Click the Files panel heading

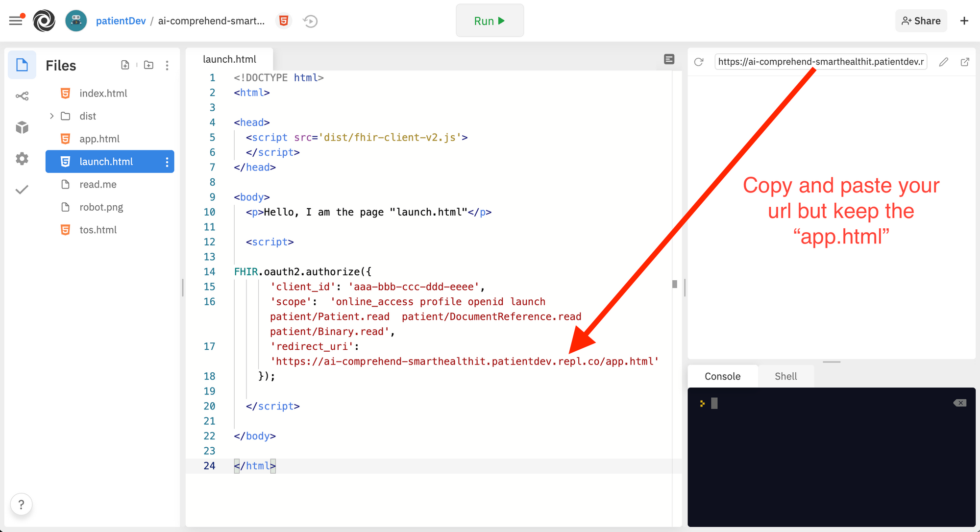tap(61, 66)
